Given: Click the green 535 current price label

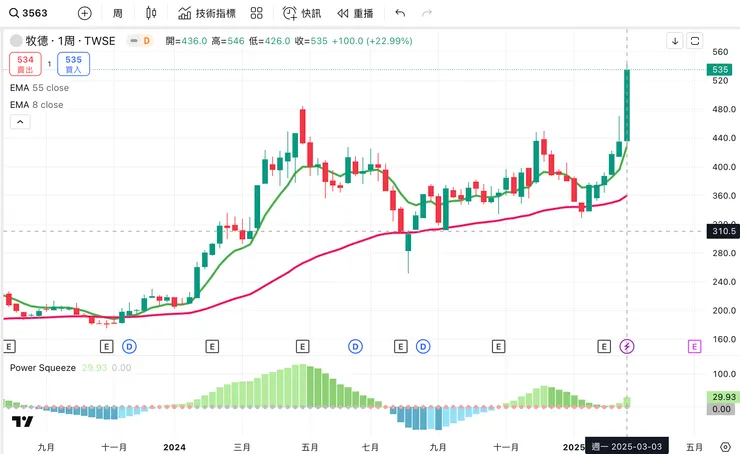Looking at the screenshot, I should click(x=719, y=70).
